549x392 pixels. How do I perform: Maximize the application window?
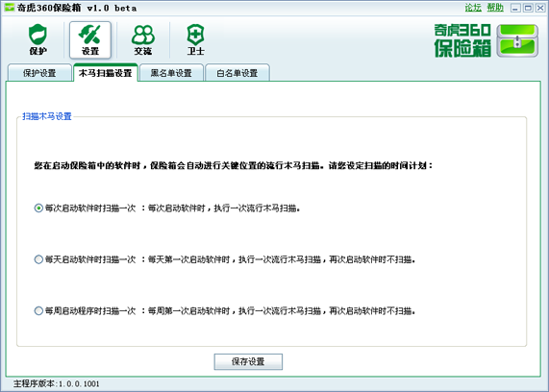tap(528, 8)
